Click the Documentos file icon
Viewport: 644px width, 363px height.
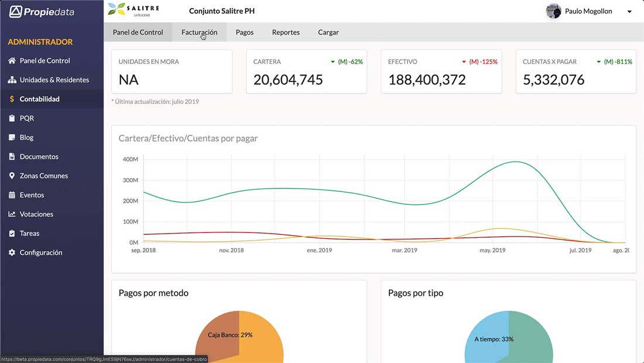point(12,157)
